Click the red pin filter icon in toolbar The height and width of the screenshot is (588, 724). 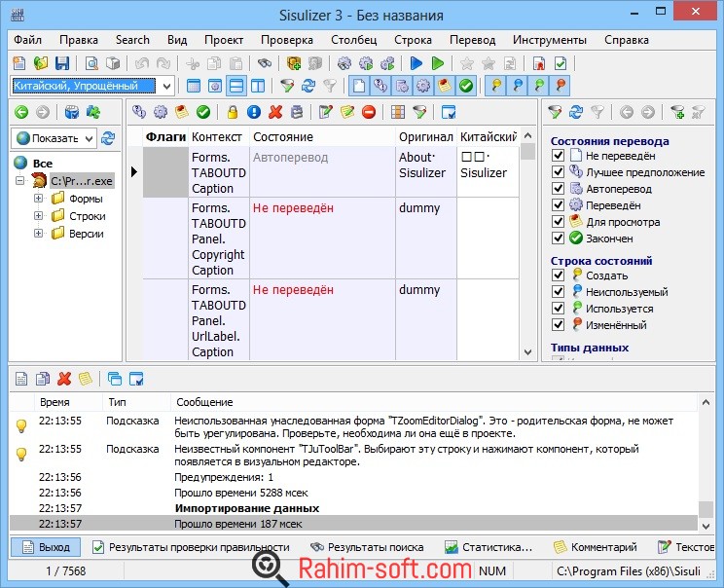pyautogui.click(x=561, y=86)
